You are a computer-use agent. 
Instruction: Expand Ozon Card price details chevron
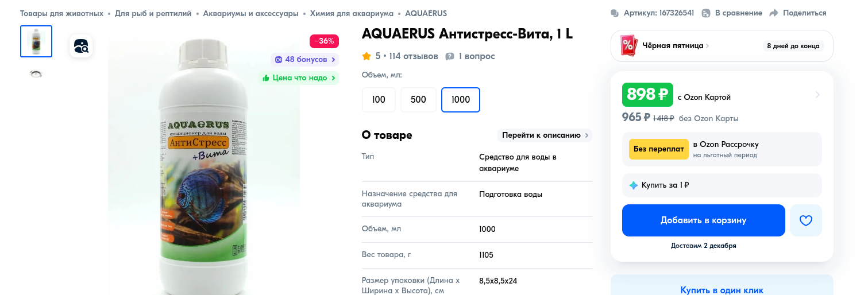(x=817, y=95)
